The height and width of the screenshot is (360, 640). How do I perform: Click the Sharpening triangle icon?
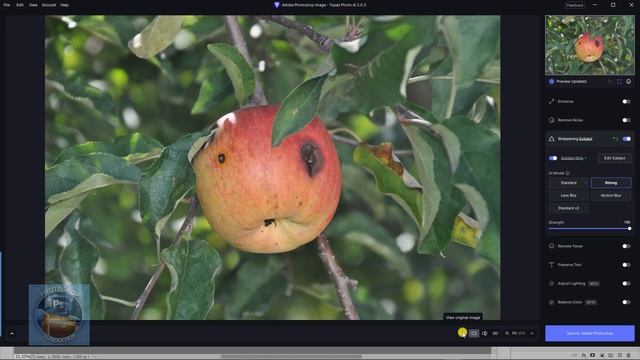[x=551, y=139]
